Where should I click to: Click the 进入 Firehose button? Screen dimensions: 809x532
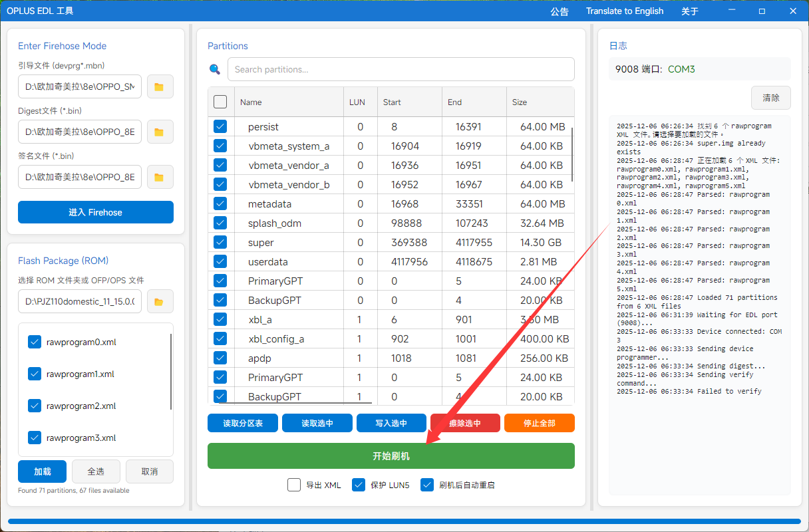pos(96,212)
